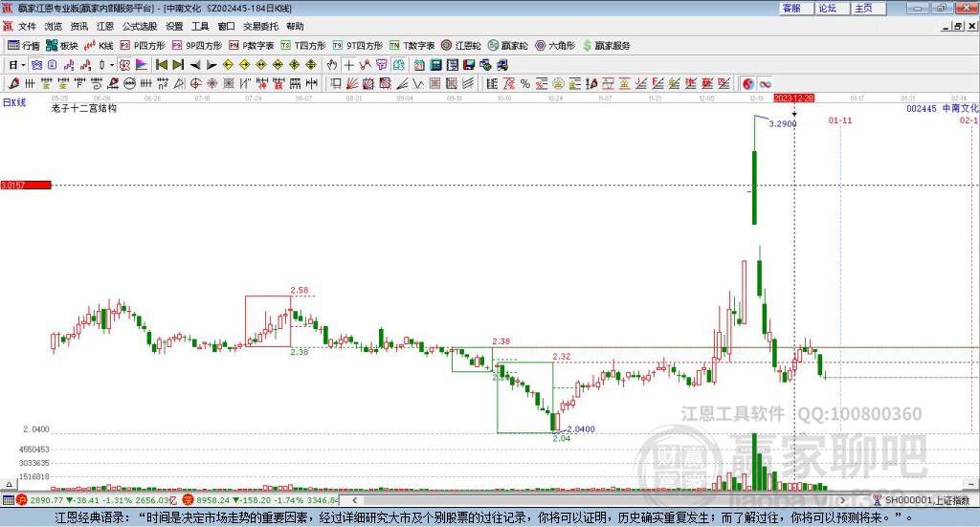This screenshot has height=527, width=980.
Task: Click the 沪 Shanghai index status icon
Action: tap(22, 499)
